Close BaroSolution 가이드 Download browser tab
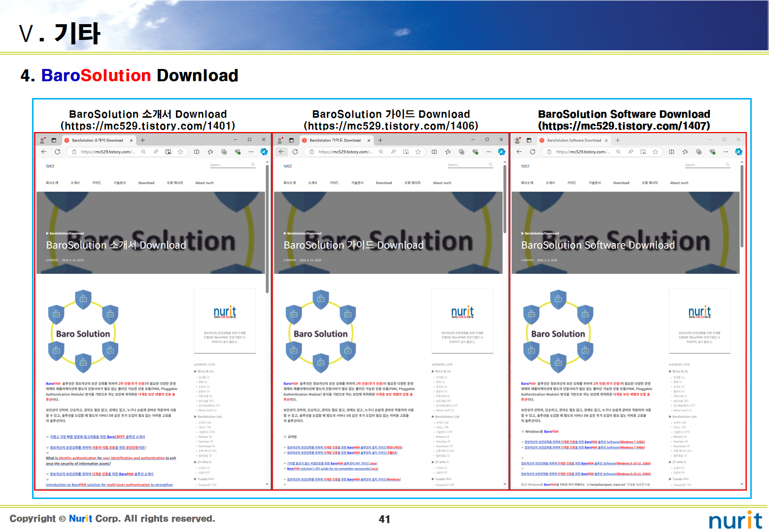The image size is (769, 532). tap(369, 140)
